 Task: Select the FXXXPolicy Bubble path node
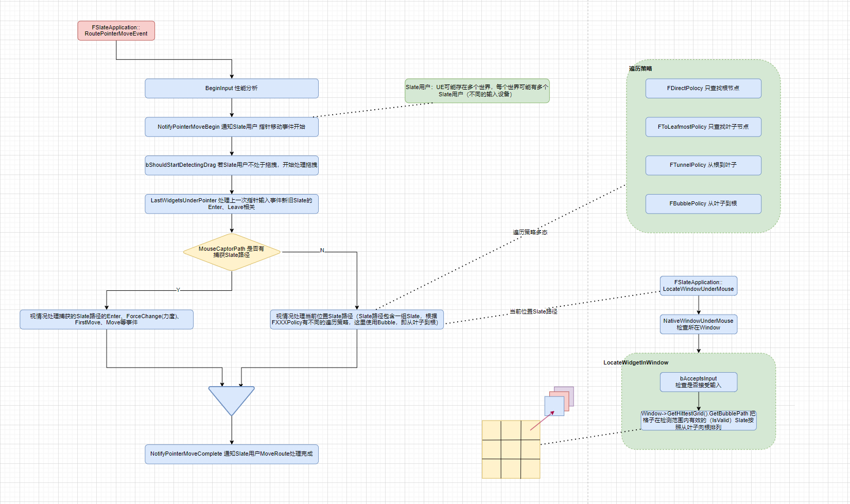357,319
